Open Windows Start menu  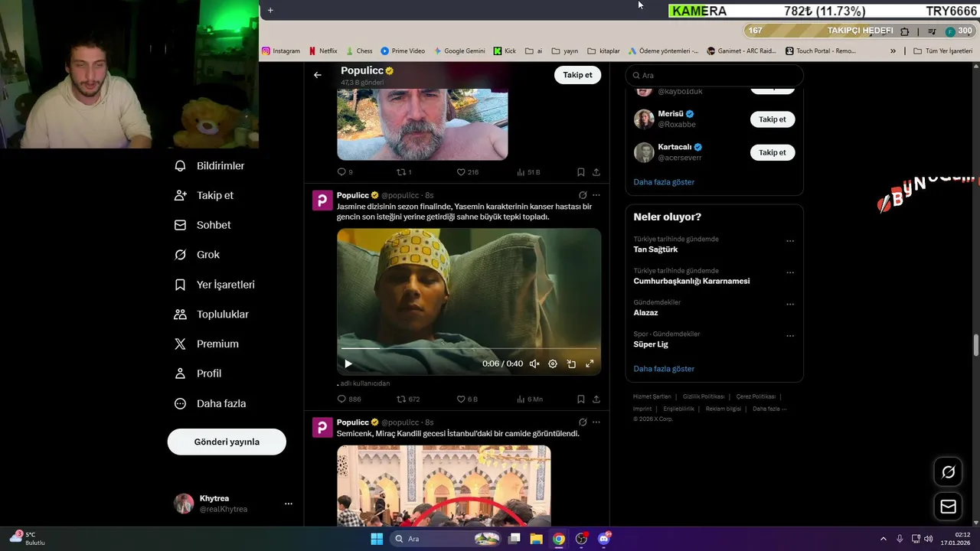(377, 539)
